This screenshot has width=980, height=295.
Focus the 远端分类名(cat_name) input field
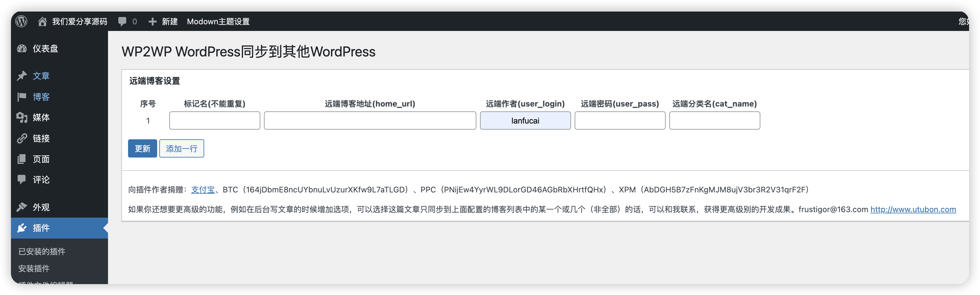click(x=715, y=121)
